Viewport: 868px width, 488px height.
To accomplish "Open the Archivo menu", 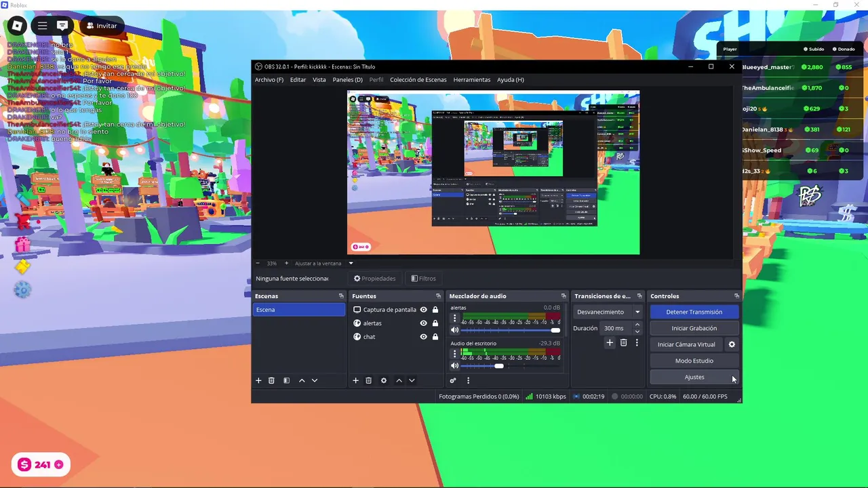I will (269, 80).
